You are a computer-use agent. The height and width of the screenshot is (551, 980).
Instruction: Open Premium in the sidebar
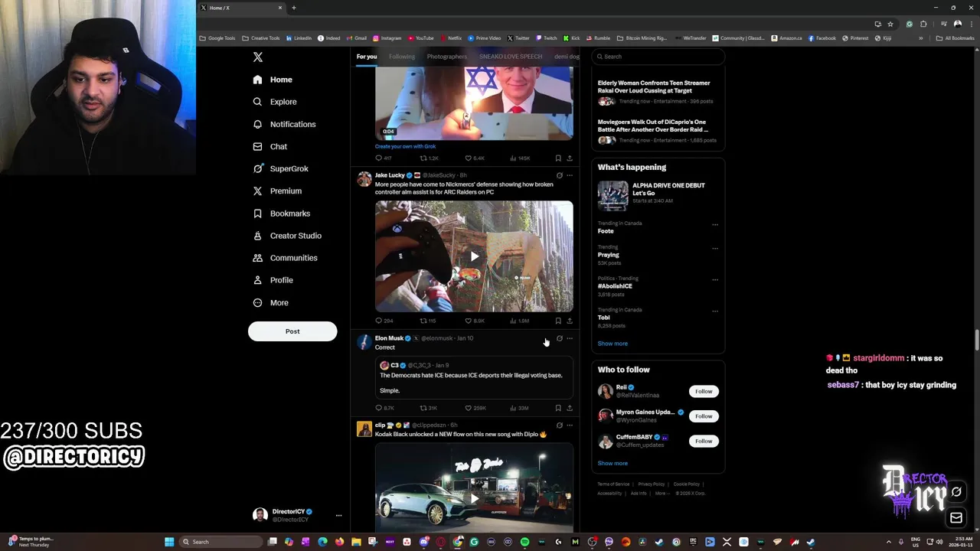[277, 191]
